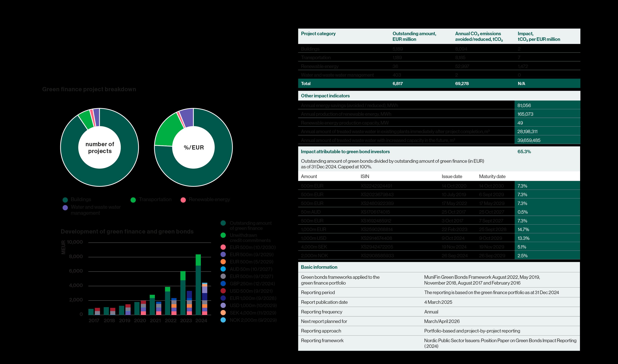Click the 2023 year label on axis
Screen dimensions: 618x364
click(186, 321)
